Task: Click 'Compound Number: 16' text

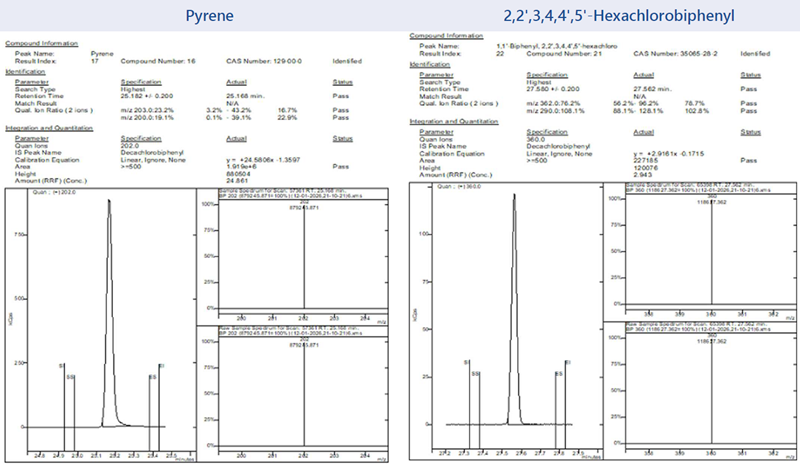Action: [158, 61]
